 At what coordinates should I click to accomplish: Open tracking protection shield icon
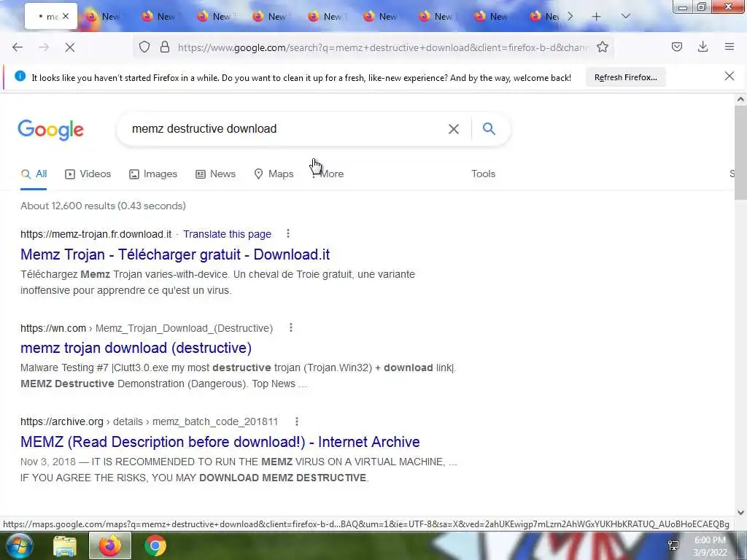pos(144,47)
